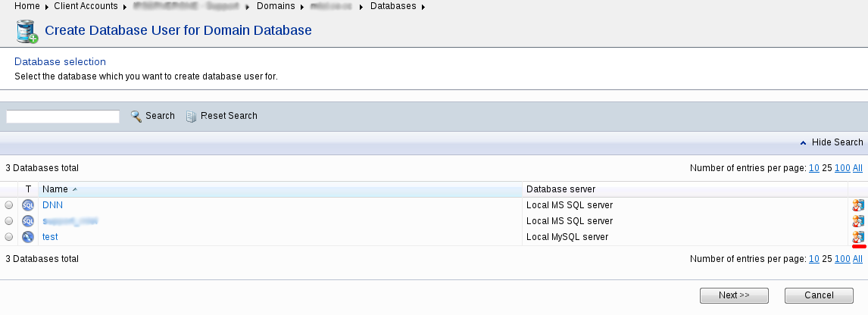Show All entries in bottom pager
This screenshot has width=868, height=315.
(857, 258)
